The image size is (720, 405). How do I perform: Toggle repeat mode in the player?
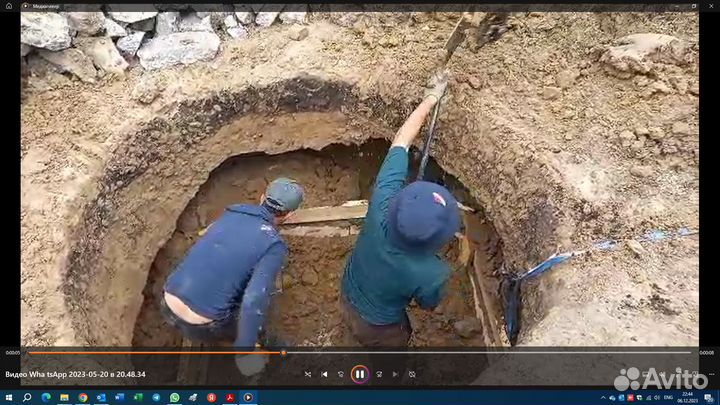(412, 374)
